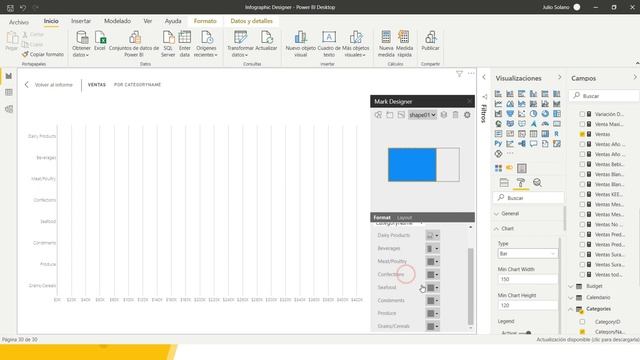
Task: Pick the Confections color swatch
Action: [x=430, y=275]
